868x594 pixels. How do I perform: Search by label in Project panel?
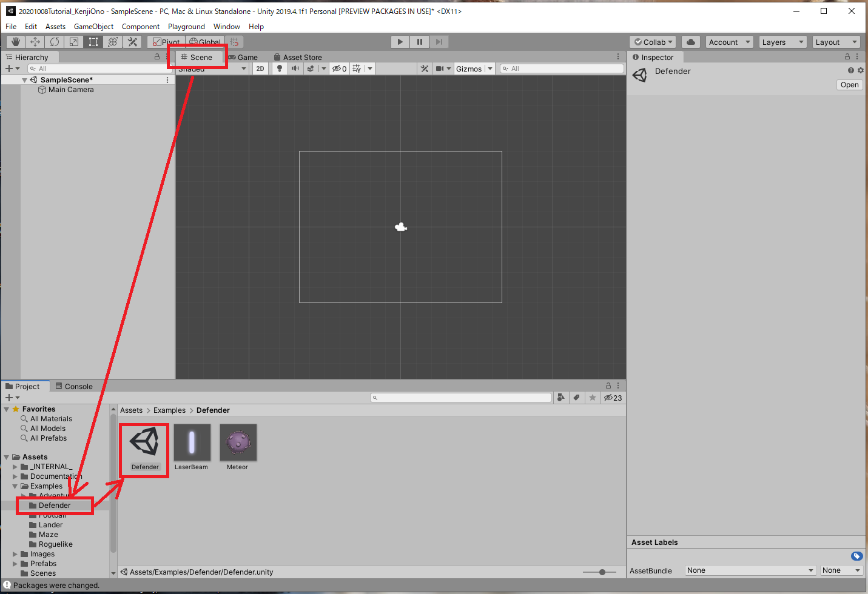tap(577, 398)
